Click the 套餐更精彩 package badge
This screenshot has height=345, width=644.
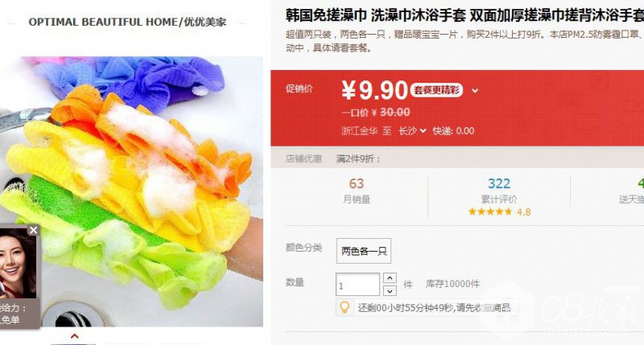click(436, 90)
